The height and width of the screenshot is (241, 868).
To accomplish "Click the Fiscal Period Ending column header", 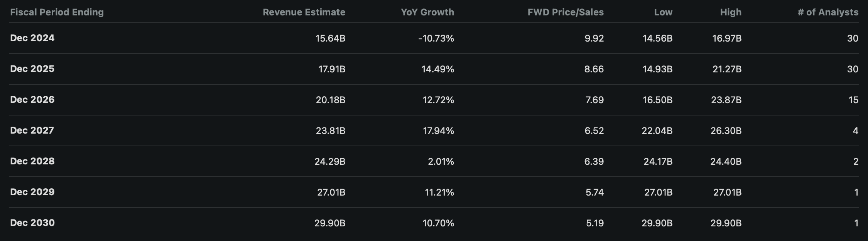I will pyautogui.click(x=57, y=12).
